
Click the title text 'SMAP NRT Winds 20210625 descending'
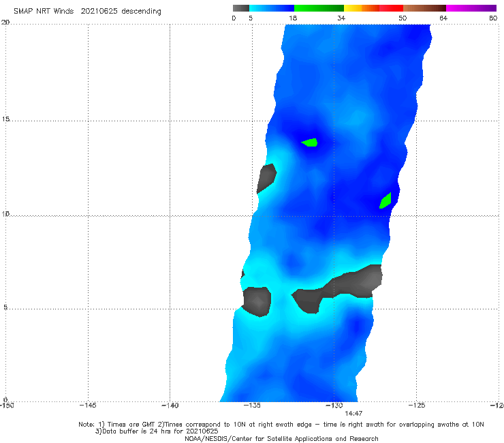87,12
